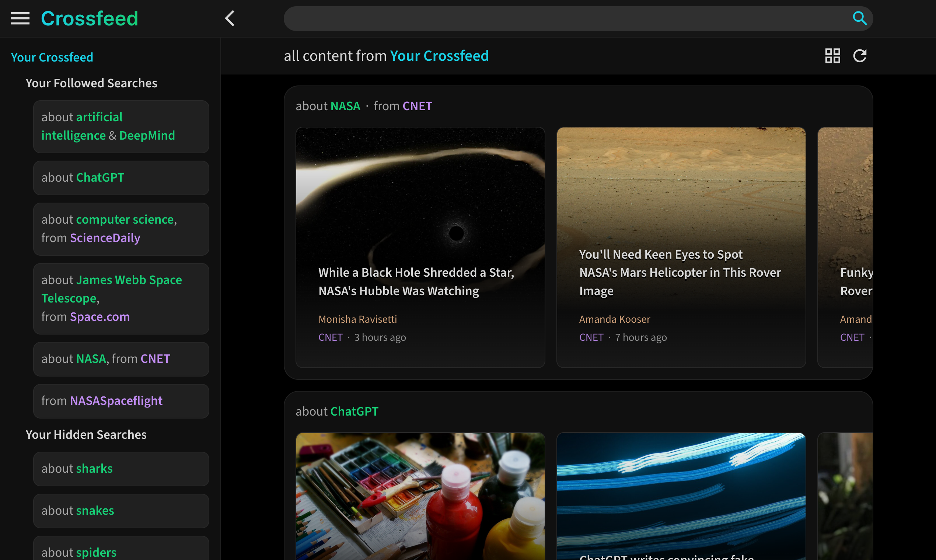The image size is (936, 560).
Task: Click the search magnifier icon
Action: click(x=860, y=18)
